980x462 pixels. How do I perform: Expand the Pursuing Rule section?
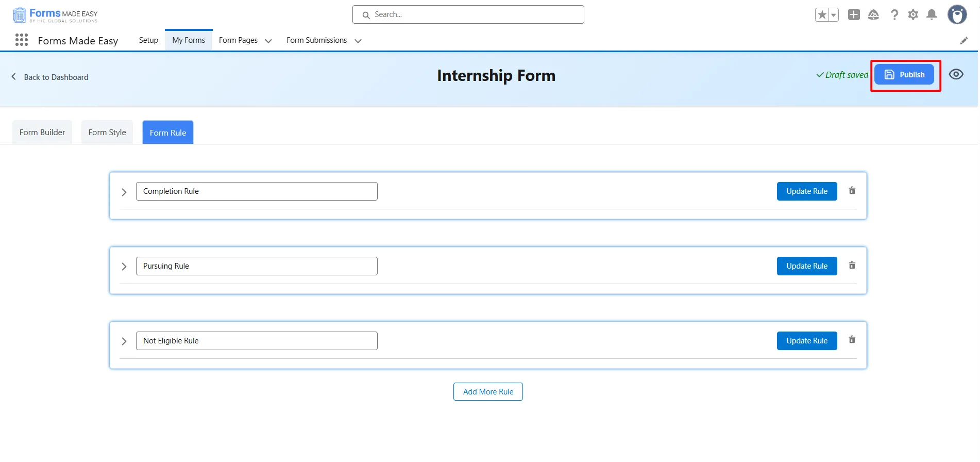click(x=124, y=267)
